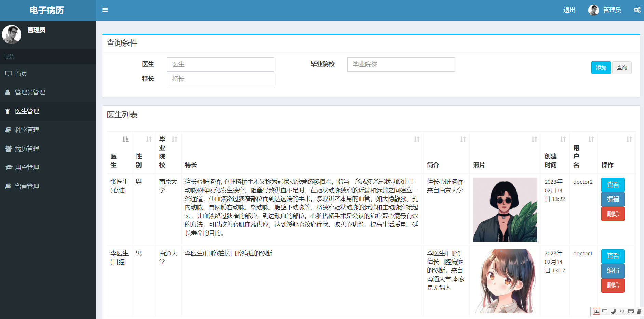This screenshot has width=644, height=319.
Task: Click the sidebar admin profile photo
Action: tap(12, 35)
